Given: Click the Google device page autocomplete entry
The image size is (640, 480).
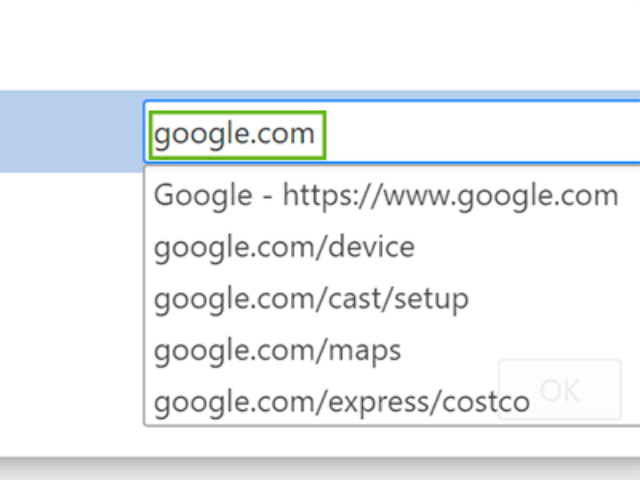Looking at the screenshot, I should click(x=284, y=246).
